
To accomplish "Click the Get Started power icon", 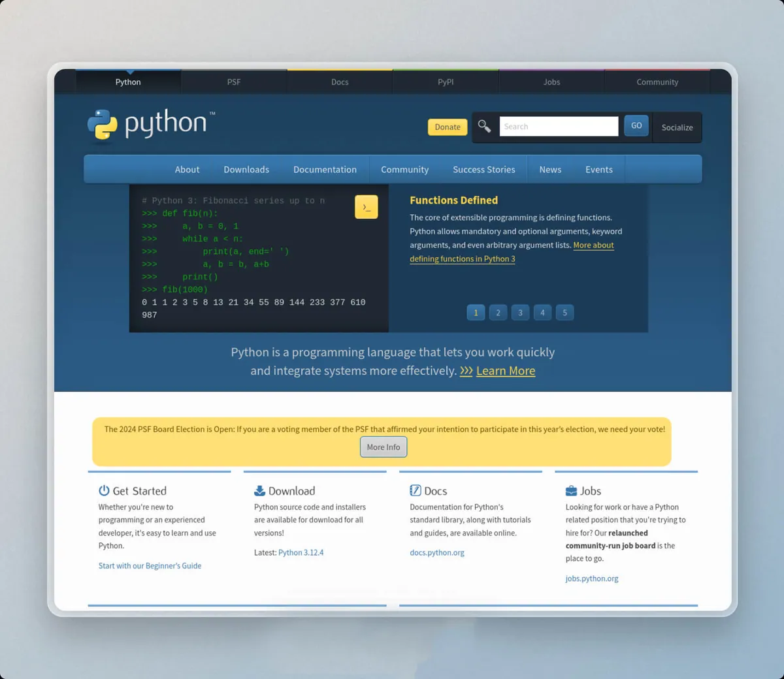I will [104, 490].
